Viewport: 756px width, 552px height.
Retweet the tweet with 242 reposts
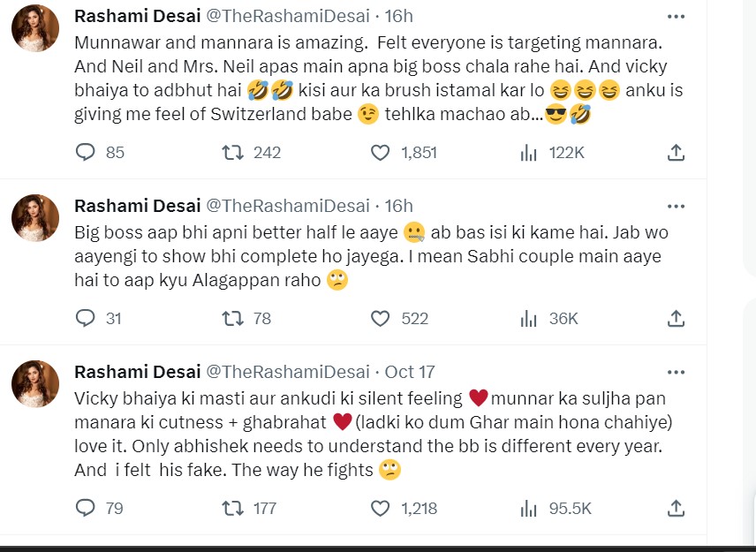coord(232,153)
